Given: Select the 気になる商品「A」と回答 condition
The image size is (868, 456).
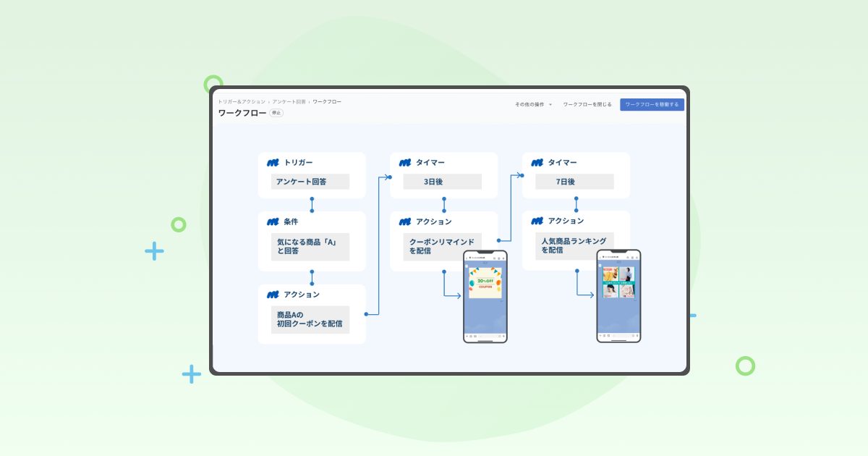Looking at the screenshot, I should coord(310,247).
